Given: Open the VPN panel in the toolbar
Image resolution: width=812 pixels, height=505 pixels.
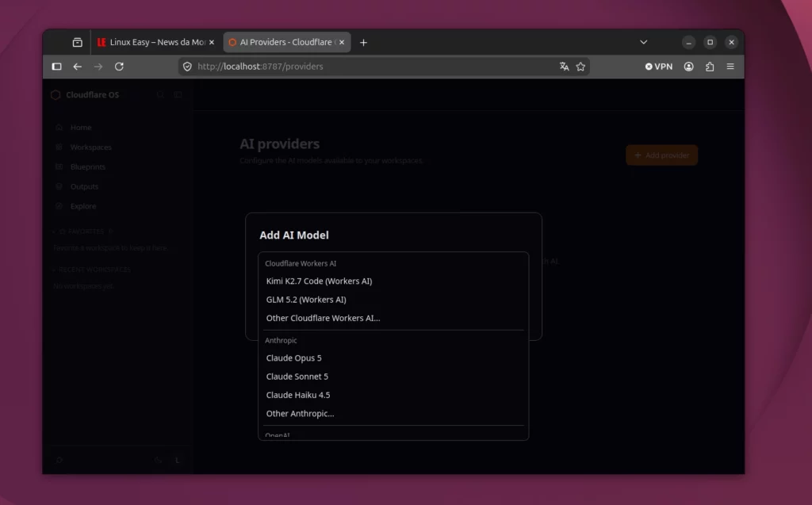Looking at the screenshot, I should click(x=659, y=67).
